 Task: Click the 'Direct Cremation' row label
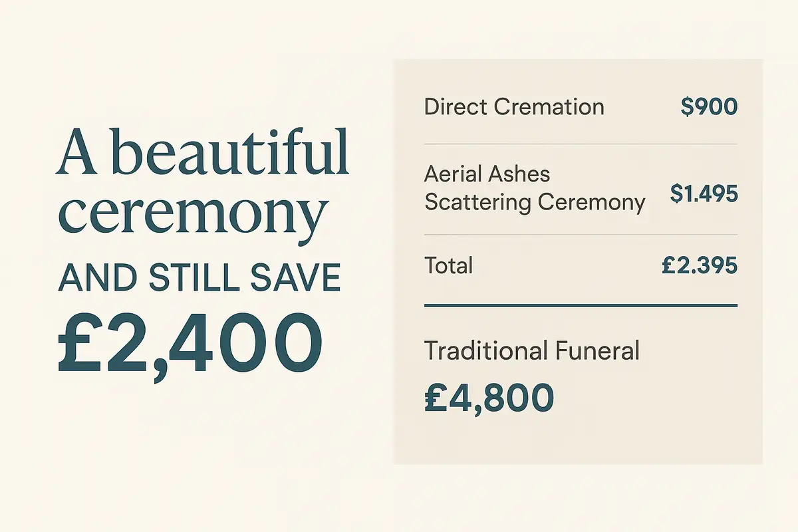pos(514,107)
